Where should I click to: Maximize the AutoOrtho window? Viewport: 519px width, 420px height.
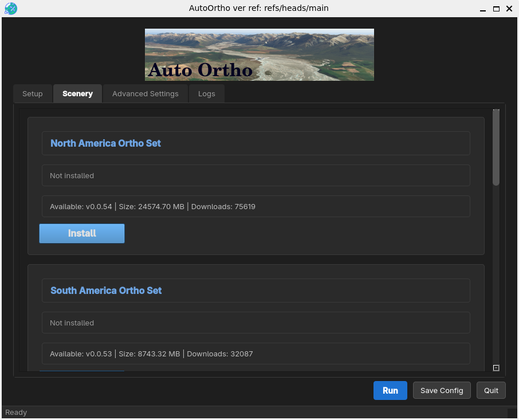(496, 9)
